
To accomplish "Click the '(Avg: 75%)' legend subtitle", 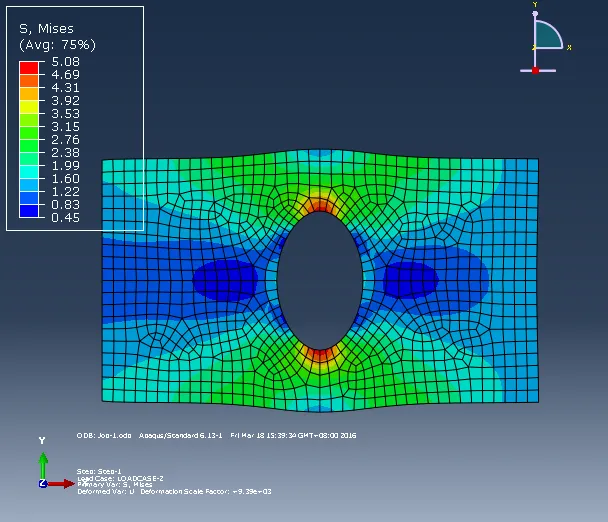I will (x=57, y=45).
